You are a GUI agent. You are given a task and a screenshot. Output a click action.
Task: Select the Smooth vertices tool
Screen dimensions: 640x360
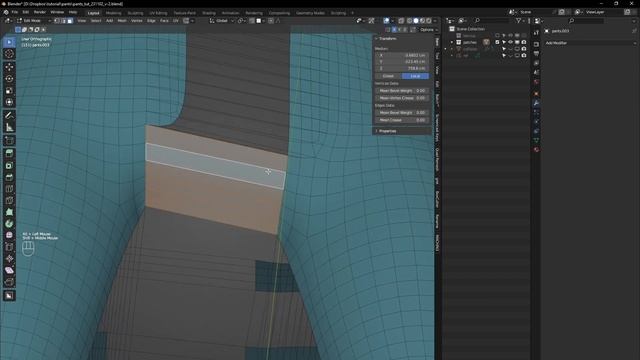[9, 235]
